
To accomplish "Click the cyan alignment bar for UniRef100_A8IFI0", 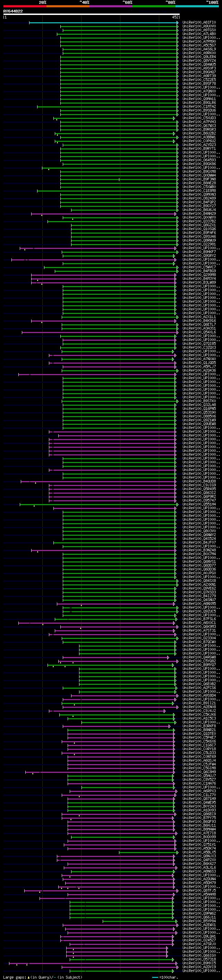I will (x=104, y=23).
